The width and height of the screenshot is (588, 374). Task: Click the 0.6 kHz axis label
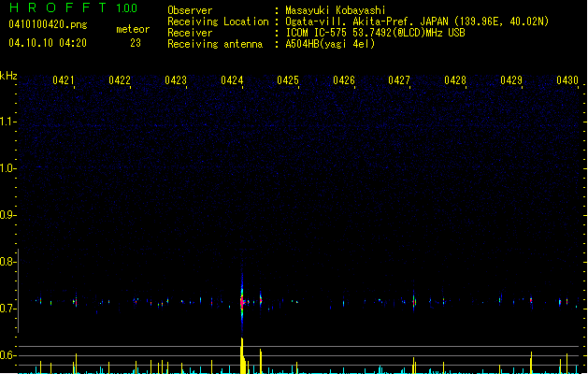(x=7, y=355)
